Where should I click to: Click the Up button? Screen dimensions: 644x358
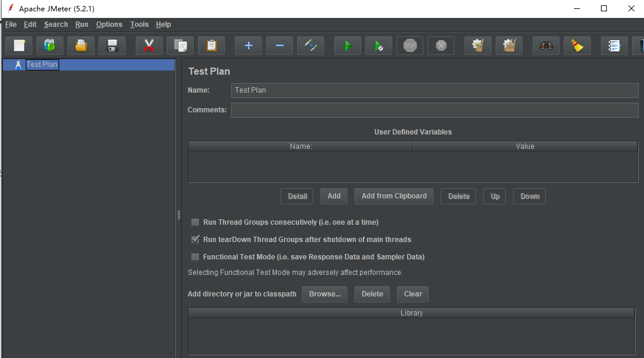[495, 196]
